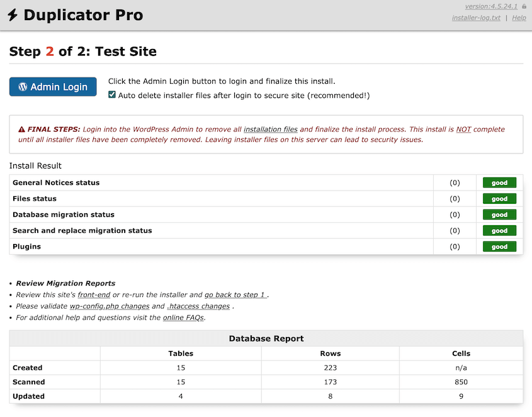The image size is (532, 417).
Task: Select the Database Report header row
Action: pyautogui.click(x=266, y=338)
